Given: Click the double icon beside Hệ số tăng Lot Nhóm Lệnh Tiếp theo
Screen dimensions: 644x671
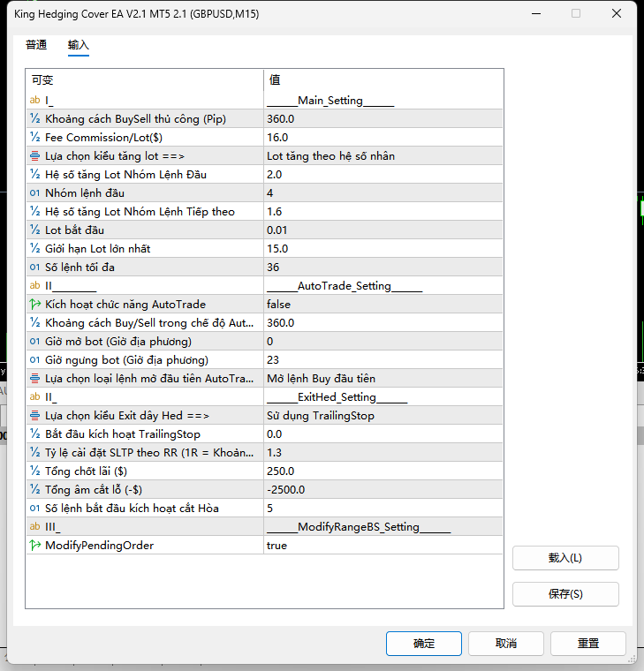Looking at the screenshot, I should [x=34, y=211].
